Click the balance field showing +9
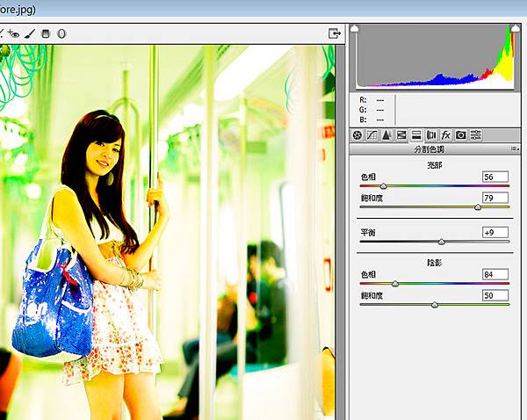This screenshot has width=527, height=420. 495,232
